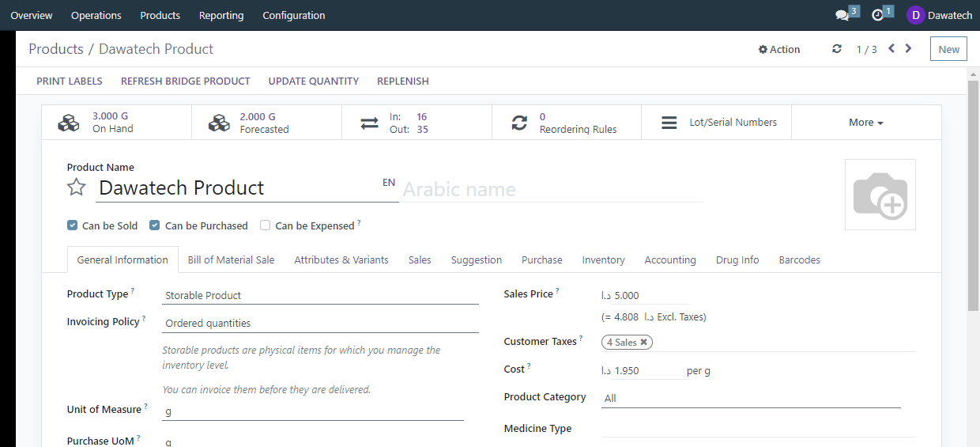Click the Forecasted boxes icon
Screen dimensions: 980x447
tap(219, 123)
